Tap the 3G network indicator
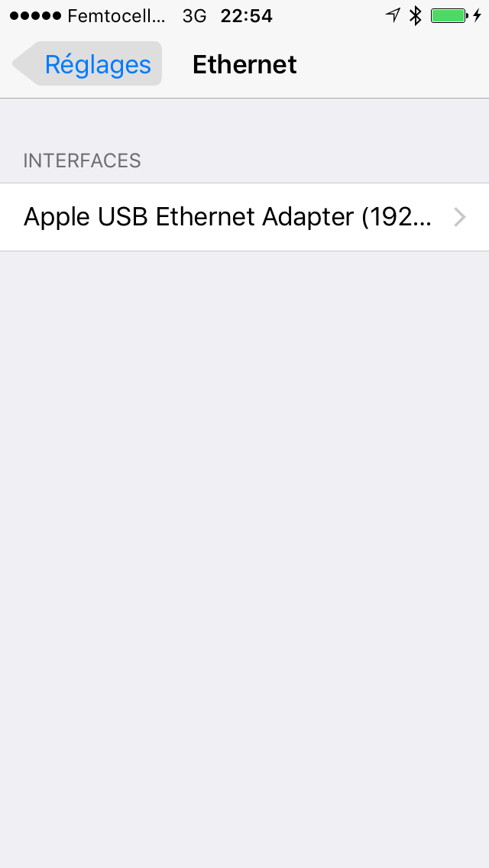 point(194,16)
